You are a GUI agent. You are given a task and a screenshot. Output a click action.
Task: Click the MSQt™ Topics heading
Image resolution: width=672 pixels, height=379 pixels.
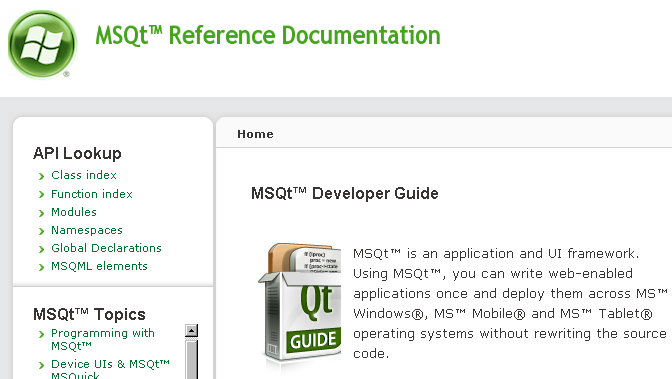(x=89, y=314)
